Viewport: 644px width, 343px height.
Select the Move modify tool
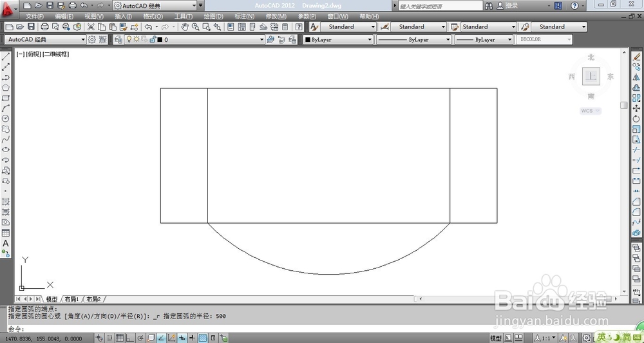[x=636, y=108]
